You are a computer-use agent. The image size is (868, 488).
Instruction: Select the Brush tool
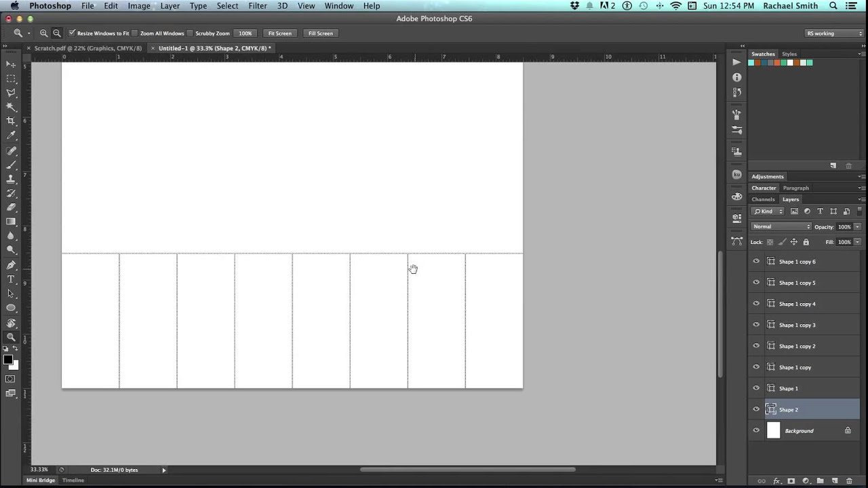(x=11, y=165)
